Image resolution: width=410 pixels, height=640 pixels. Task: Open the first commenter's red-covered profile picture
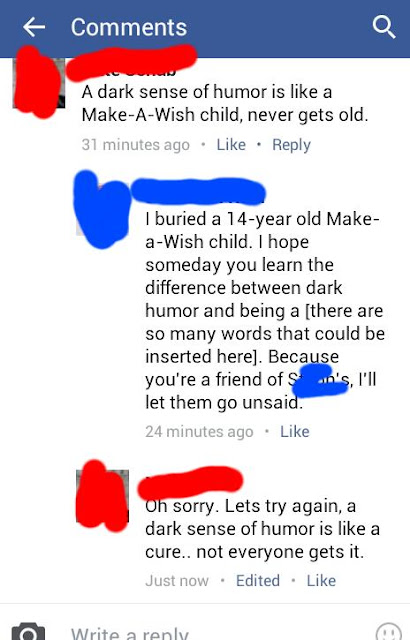click(38, 82)
